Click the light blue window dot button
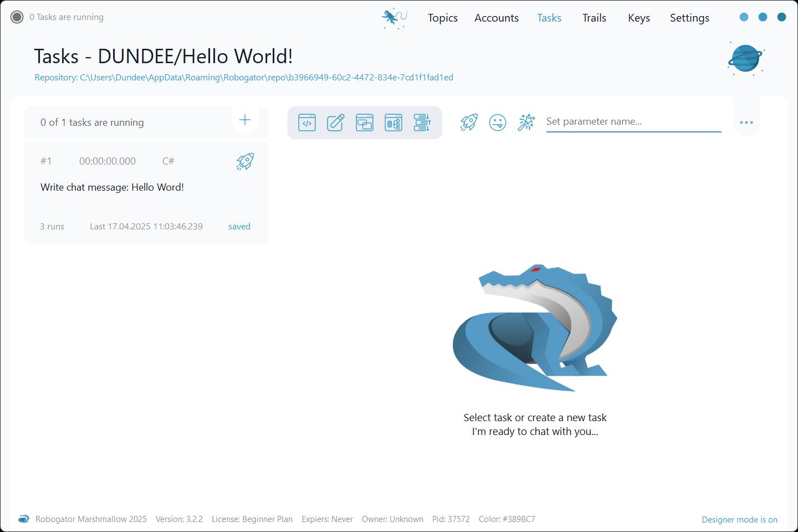The width and height of the screenshot is (798, 532). tap(744, 17)
